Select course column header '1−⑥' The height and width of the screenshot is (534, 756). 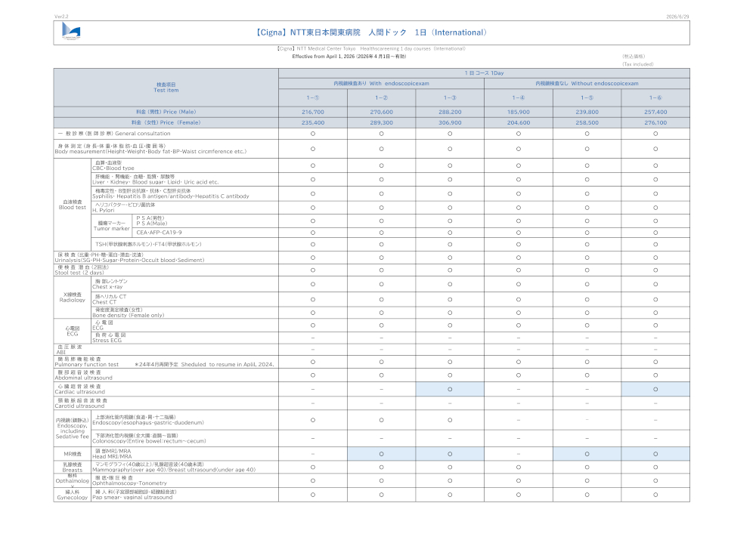click(x=655, y=97)
